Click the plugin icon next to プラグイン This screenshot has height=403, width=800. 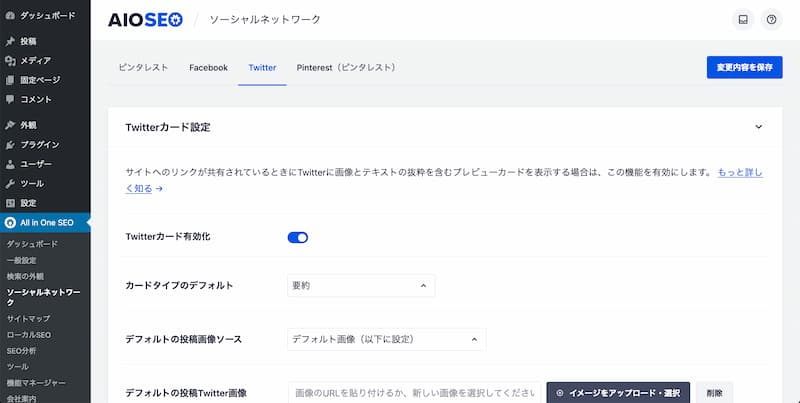point(10,145)
